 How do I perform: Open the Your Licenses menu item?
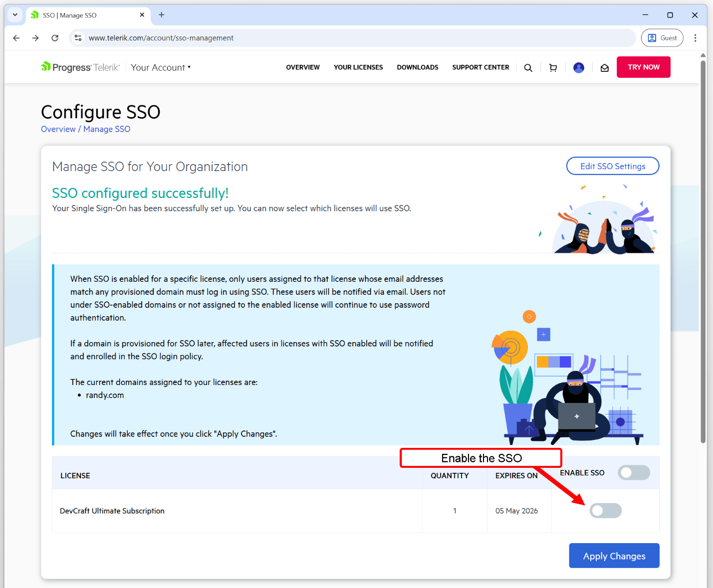coord(358,67)
